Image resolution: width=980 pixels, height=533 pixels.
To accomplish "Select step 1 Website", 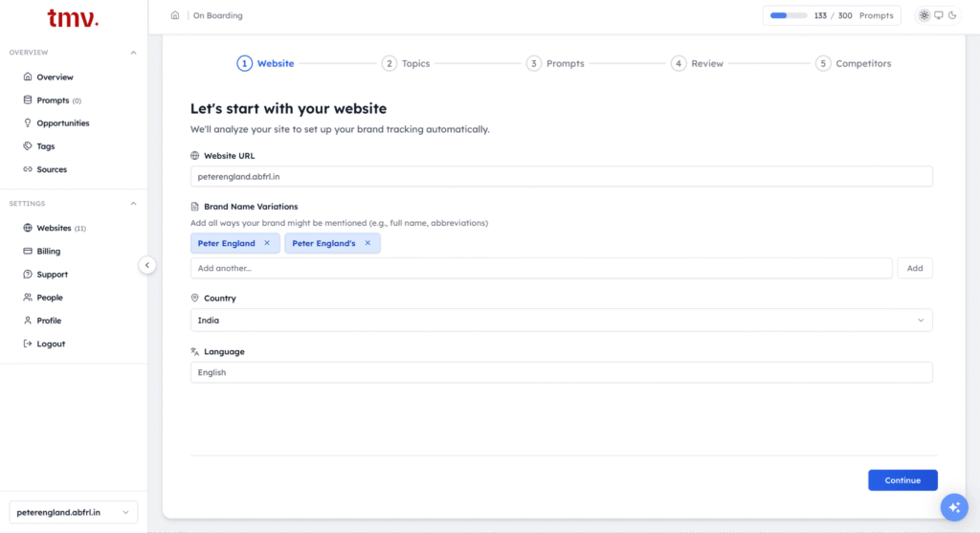I will click(266, 64).
